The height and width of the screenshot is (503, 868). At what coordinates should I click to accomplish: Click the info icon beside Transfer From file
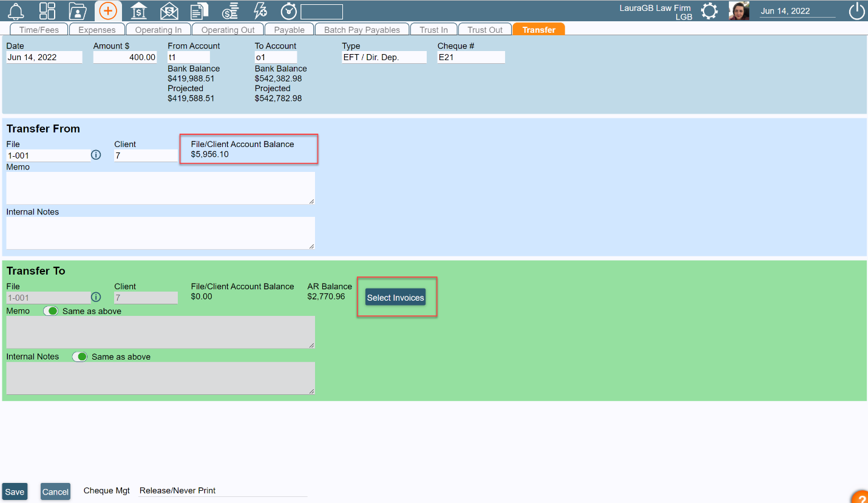pyautogui.click(x=96, y=155)
